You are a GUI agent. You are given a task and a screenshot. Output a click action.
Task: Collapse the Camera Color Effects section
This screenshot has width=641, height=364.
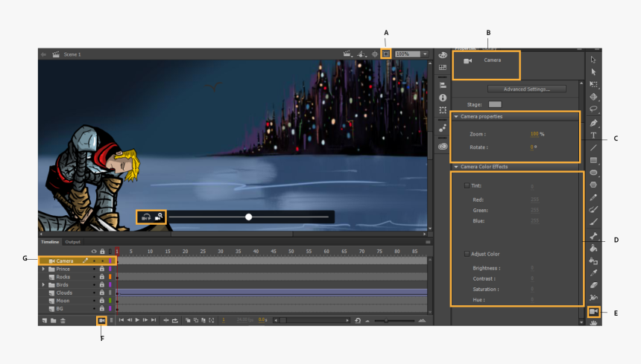456,167
